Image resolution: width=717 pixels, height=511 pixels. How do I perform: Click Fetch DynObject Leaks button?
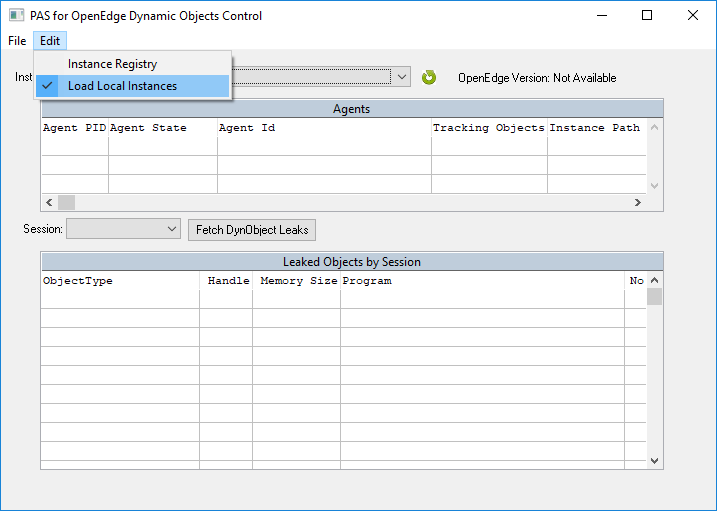coord(252,229)
